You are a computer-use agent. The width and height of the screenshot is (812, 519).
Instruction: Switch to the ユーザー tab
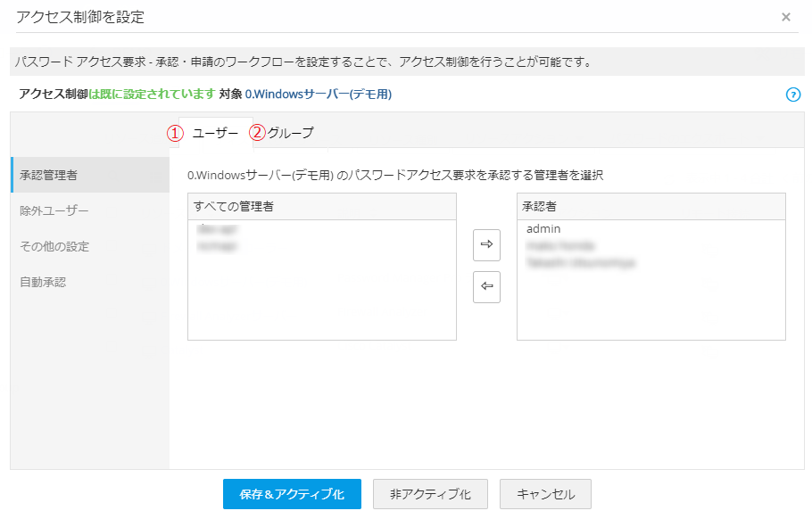coord(215,133)
